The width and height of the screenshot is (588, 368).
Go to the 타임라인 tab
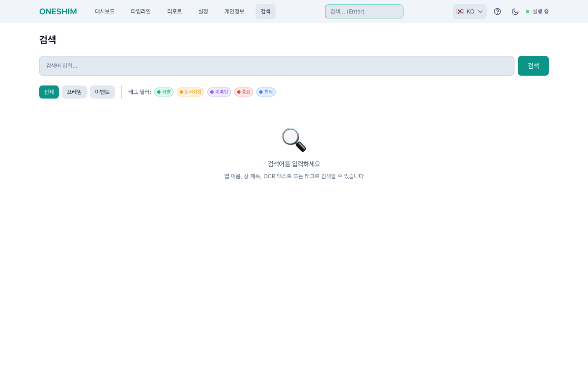tap(141, 11)
